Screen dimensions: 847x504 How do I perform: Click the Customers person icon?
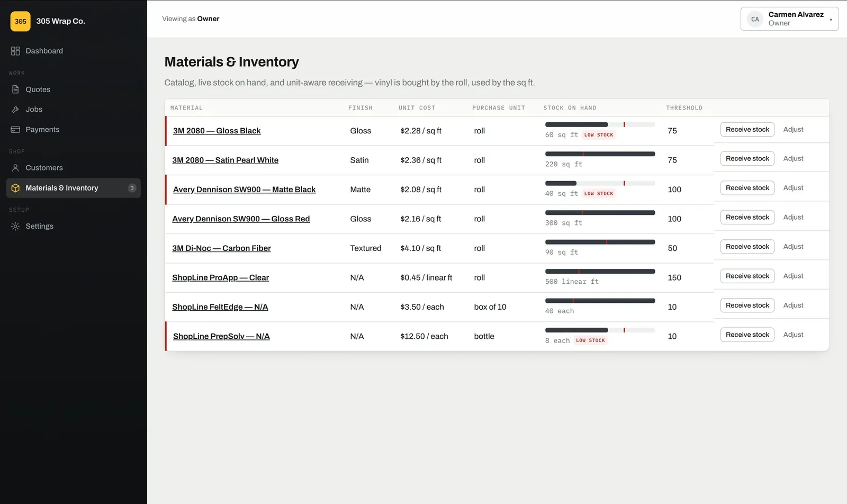[15, 168]
